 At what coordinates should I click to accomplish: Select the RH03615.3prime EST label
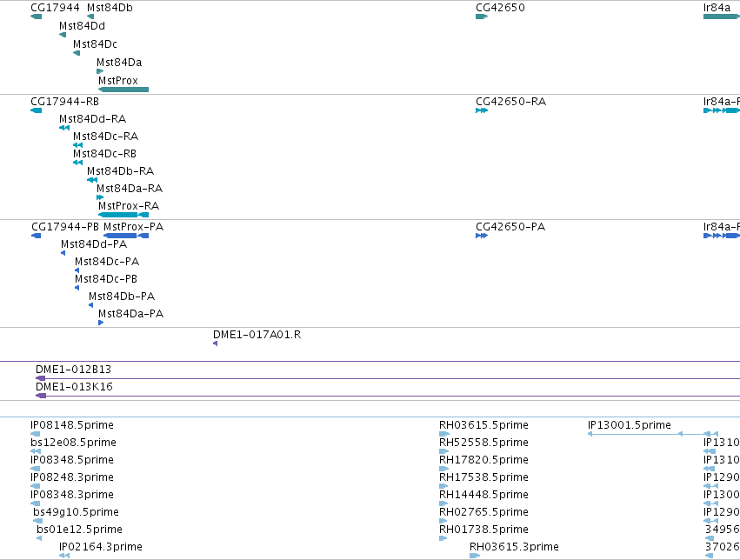click(514, 547)
